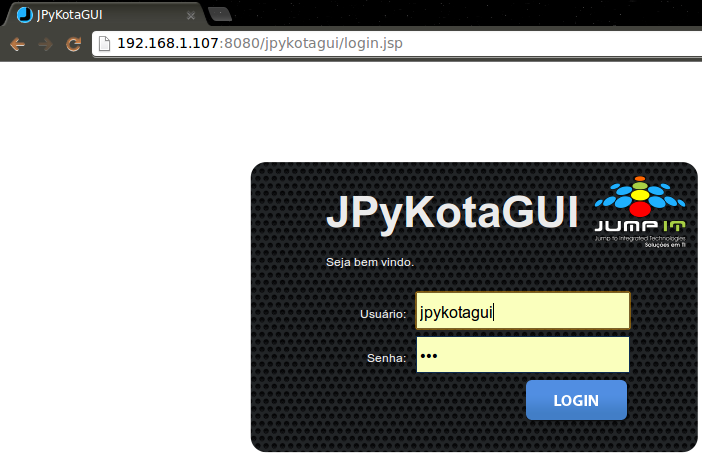Viewport: 702px width, 456px height.
Task: Click the 'Seja bem vindo.' text
Action: coord(370,262)
